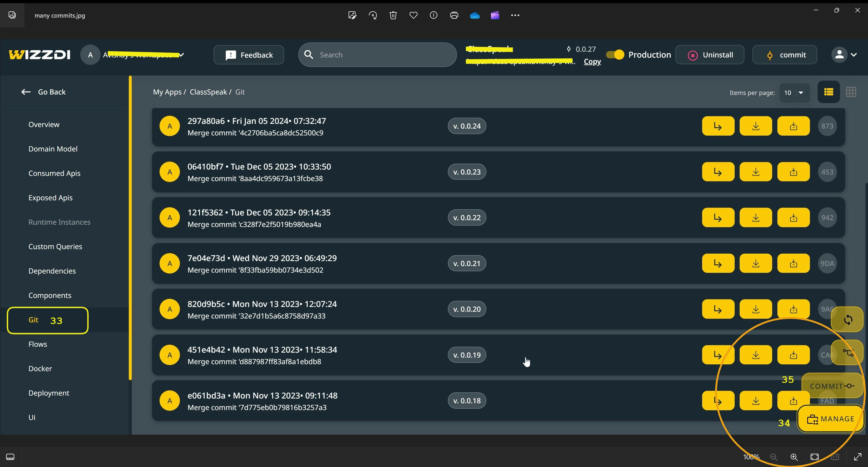This screenshot has width=868, height=467.
Task: Click the delete trash icon in photo viewer
Action: coord(393,15)
